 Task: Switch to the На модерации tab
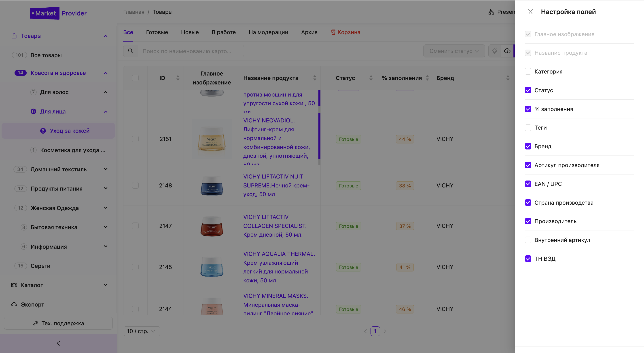[x=268, y=32]
